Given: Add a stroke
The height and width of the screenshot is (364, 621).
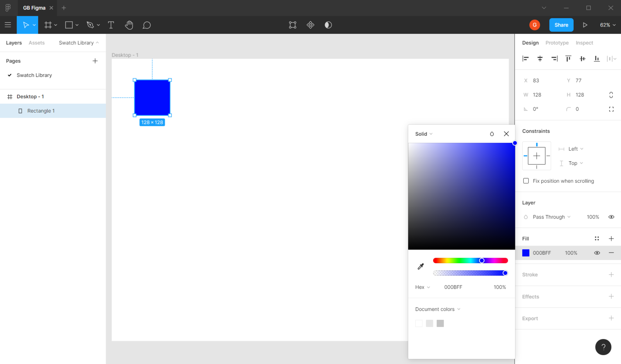Looking at the screenshot, I should pos(611,274).
